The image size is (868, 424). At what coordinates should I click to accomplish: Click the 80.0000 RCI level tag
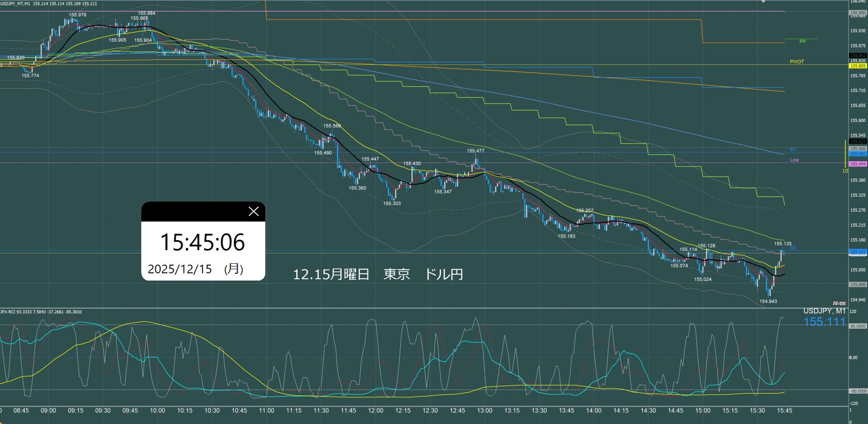[x=858, y=326]
